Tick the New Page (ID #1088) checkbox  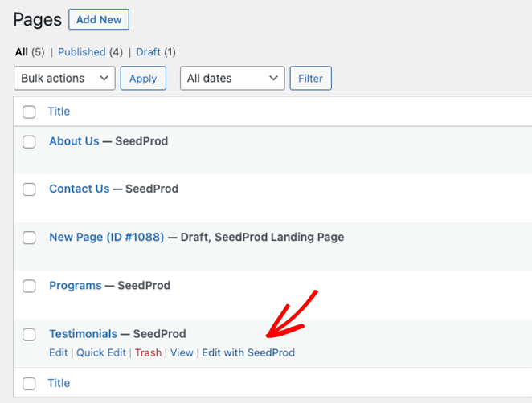[x=29, y=238]
